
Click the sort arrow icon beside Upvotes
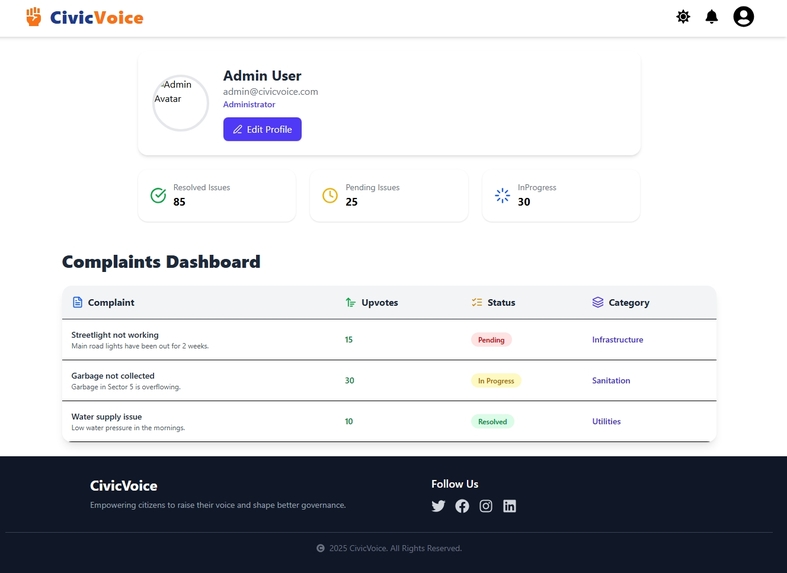[x=350, y=302]
